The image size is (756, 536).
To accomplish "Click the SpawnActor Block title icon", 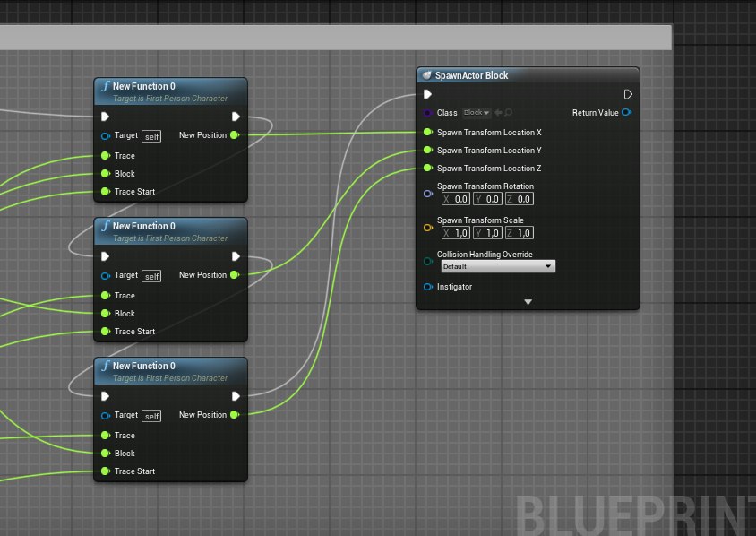I will (x=426, y=75).
